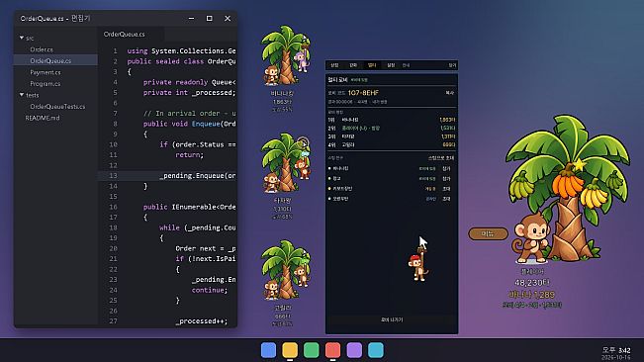This screenshot has height=362, width=644.
Task: Open README.md in the file tree
Action: coord(43,118)
